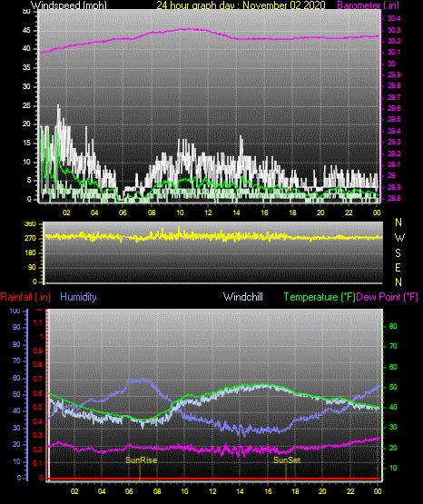Click hour "18" on the windspeed graph axis
423x504 pixels.
[292, 212]
